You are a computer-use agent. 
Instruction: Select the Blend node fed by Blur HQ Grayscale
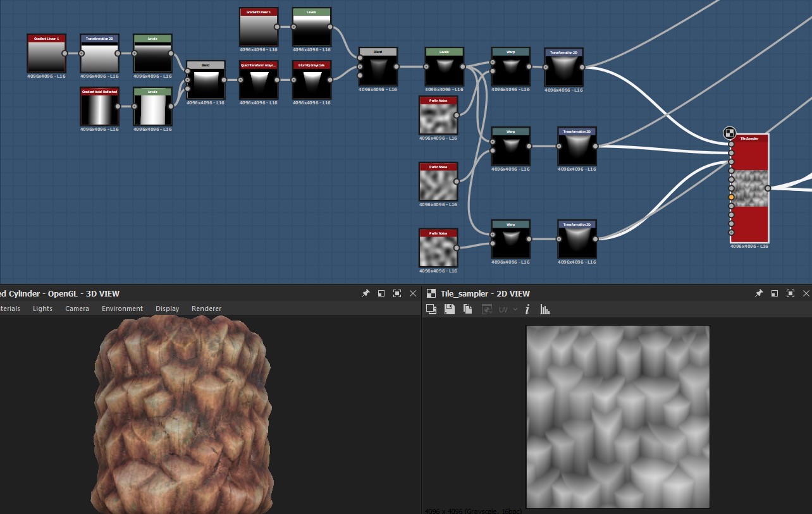pos(378,66)
